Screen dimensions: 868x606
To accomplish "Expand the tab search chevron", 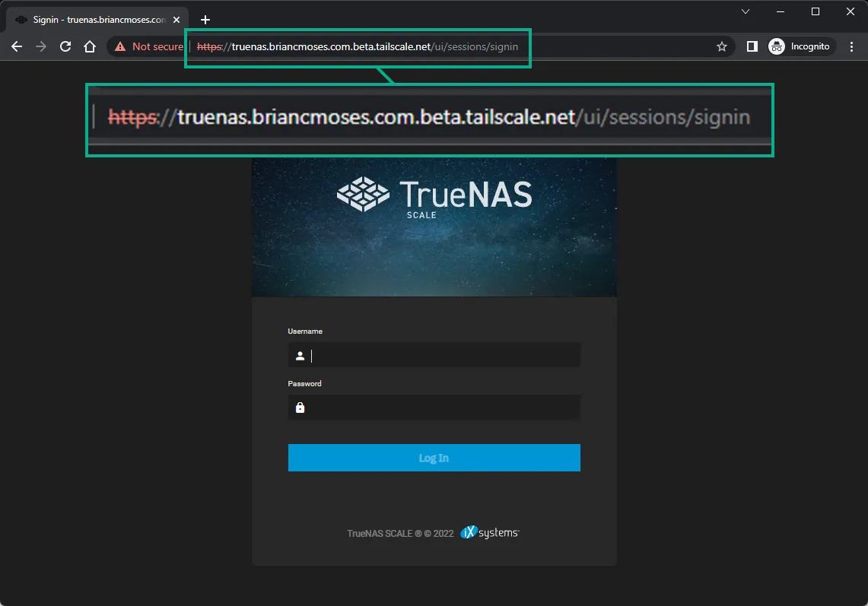I will (746, 11).
